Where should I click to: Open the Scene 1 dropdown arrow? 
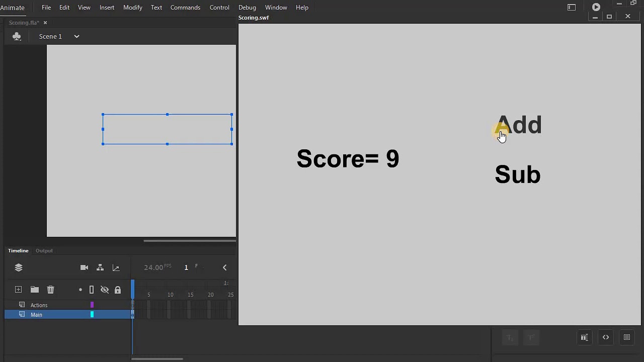(x=76, y=36)
